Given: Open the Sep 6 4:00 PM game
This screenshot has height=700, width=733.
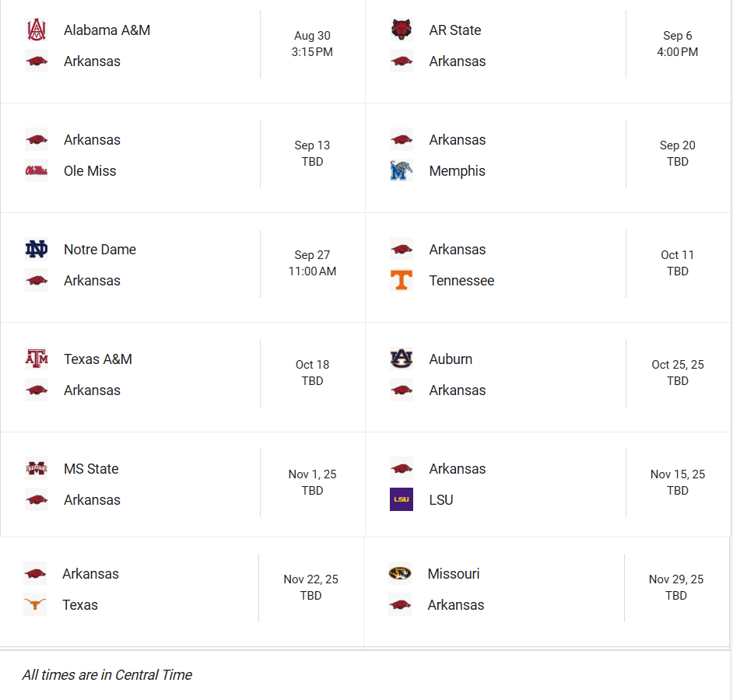Looking at the screenshot, I should point(677,44).
